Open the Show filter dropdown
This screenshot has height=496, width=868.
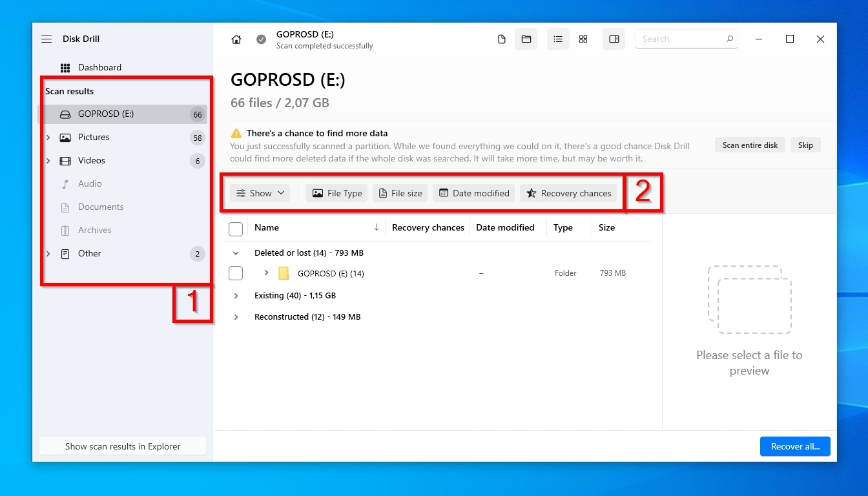click(260, 193)
